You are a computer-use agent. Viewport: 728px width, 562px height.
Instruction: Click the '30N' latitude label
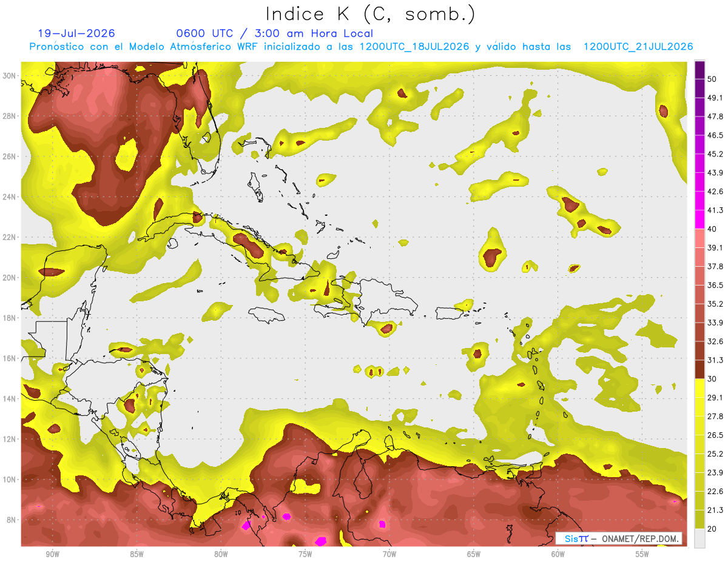click(x=10, y=76)
